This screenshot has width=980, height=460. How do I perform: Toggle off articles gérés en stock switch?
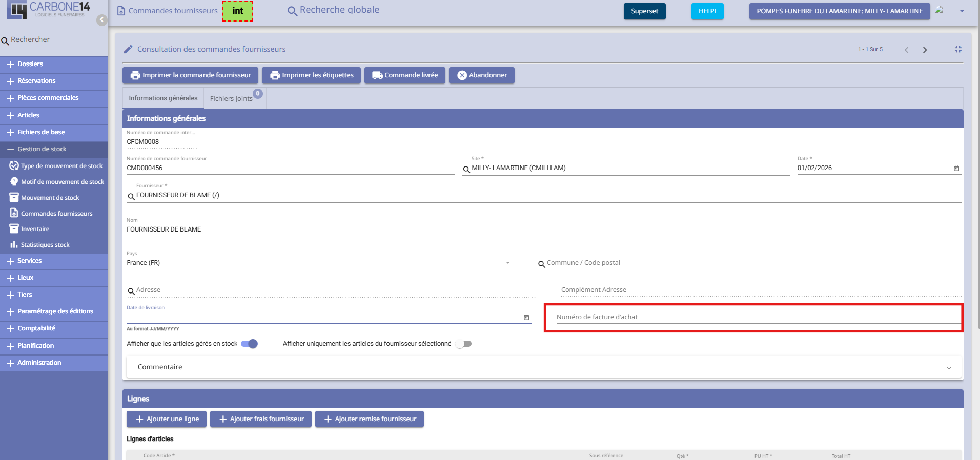coord(250,344)
